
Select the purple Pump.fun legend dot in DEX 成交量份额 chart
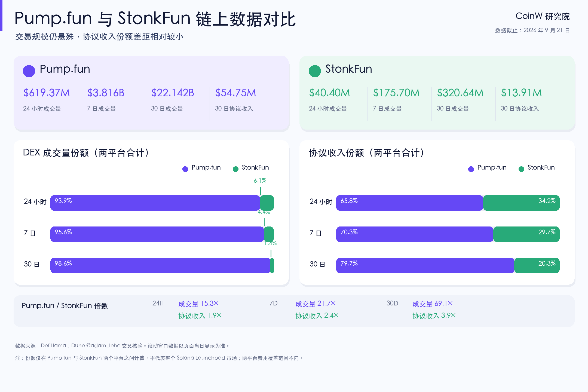click(x=185, y=169)
